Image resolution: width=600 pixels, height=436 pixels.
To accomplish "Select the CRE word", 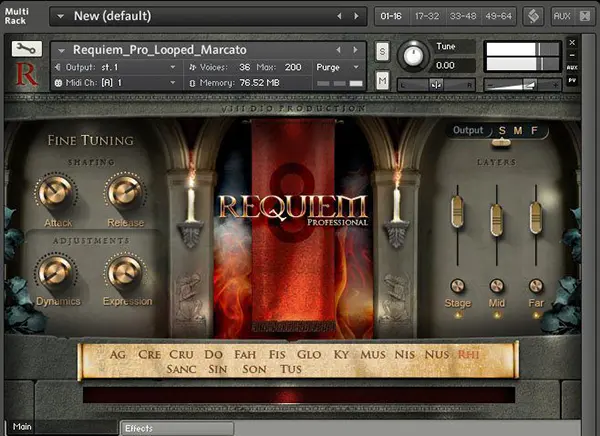I will [149, 355].
